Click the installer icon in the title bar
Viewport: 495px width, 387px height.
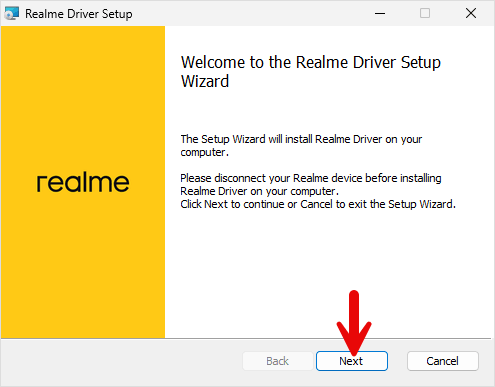[x=12, y=14]
